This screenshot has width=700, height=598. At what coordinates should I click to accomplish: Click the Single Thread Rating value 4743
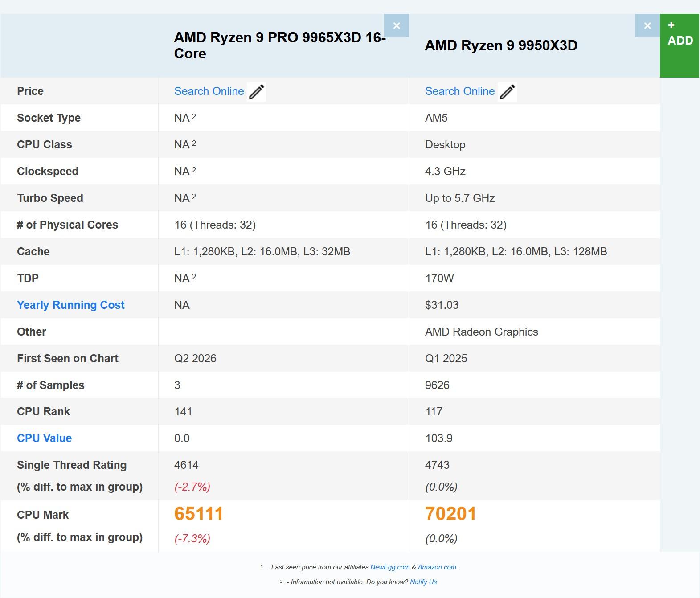437,465
